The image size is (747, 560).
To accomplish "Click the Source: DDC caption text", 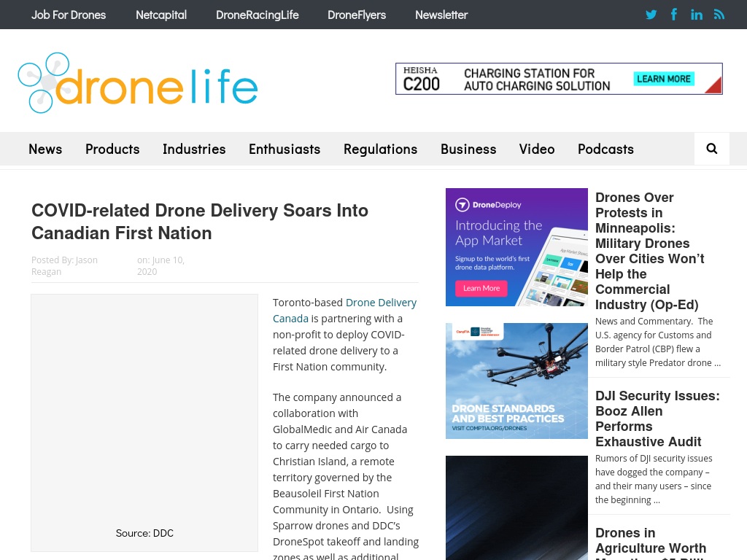I will point(144,533).
